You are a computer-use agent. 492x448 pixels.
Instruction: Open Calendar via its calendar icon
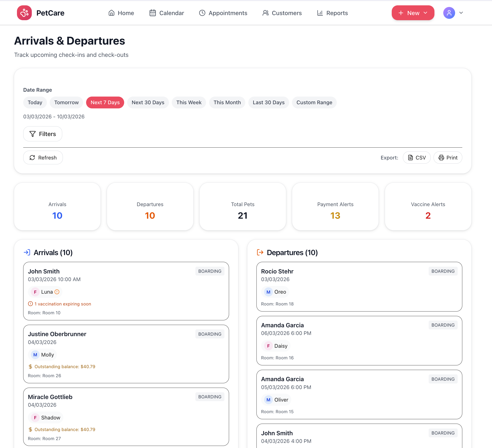(x=152, y=13)
